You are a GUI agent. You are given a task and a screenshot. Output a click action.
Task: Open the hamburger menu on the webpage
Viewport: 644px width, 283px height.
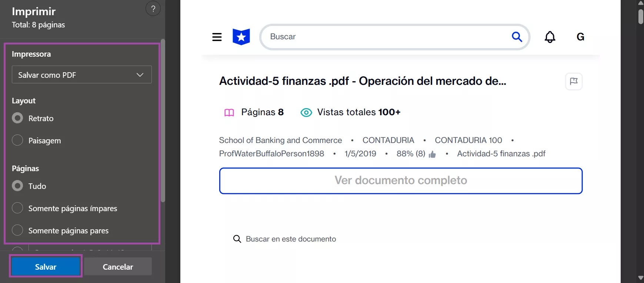[x=217, y=37]
